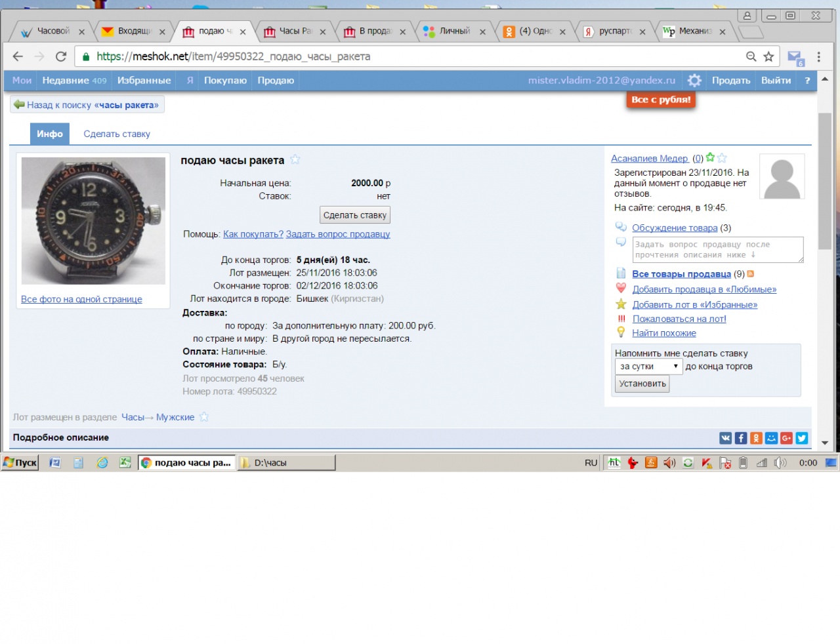Toggle the star beside the Мужские category

(204, 417)
